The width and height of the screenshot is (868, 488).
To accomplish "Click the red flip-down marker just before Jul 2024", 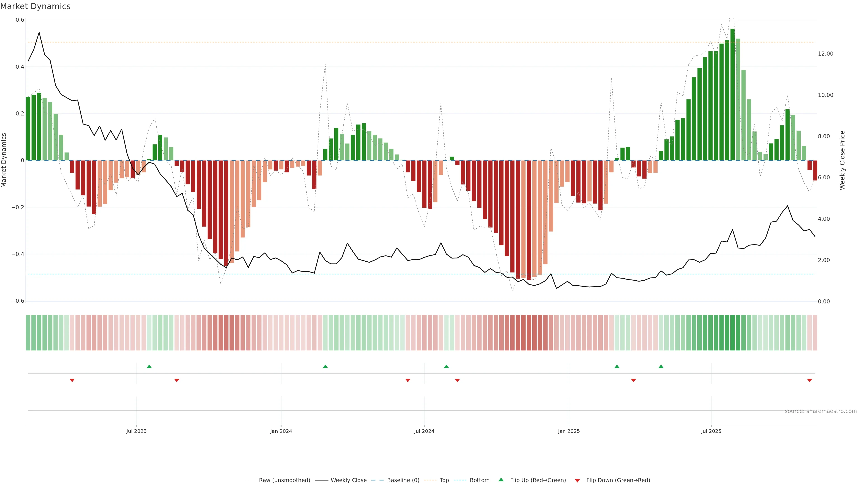I will click(408, 380).
